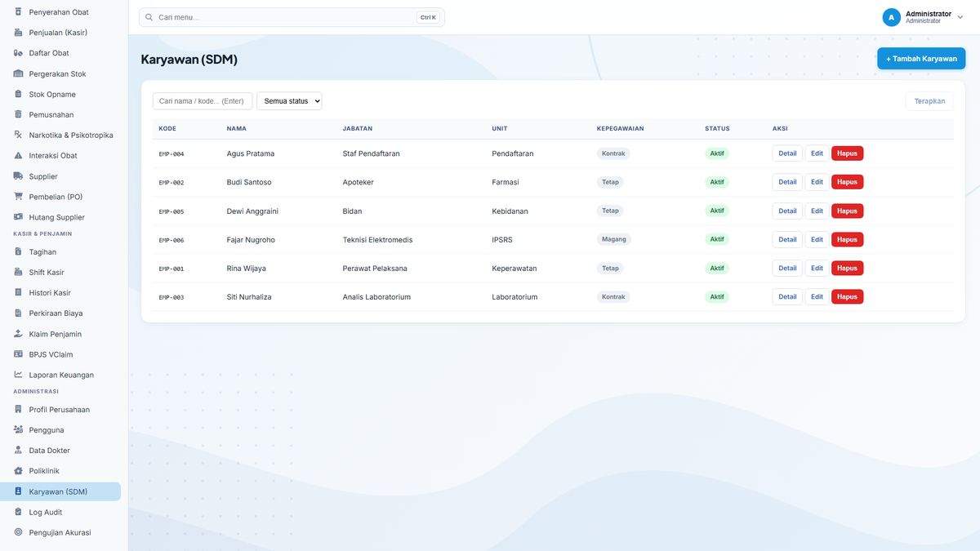Click the Magang badge for Fajar Nugroho
980x551 pixels.
[614, 239]
